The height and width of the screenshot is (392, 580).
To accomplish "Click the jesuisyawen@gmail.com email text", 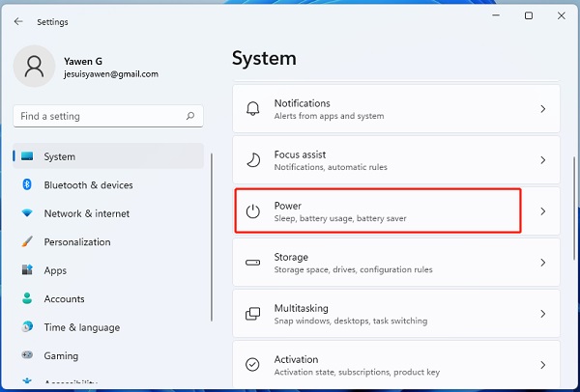I will point(111,74).
